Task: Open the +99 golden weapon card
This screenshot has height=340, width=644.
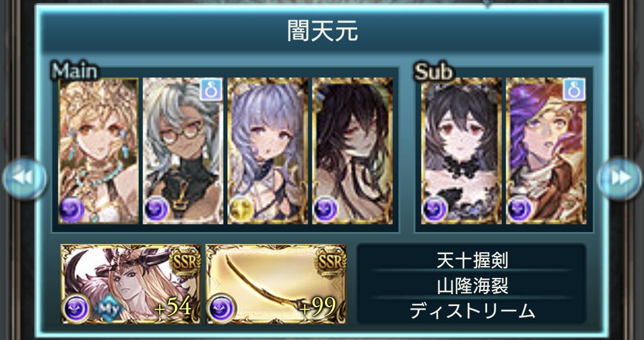Action: [x=276, y=284]
